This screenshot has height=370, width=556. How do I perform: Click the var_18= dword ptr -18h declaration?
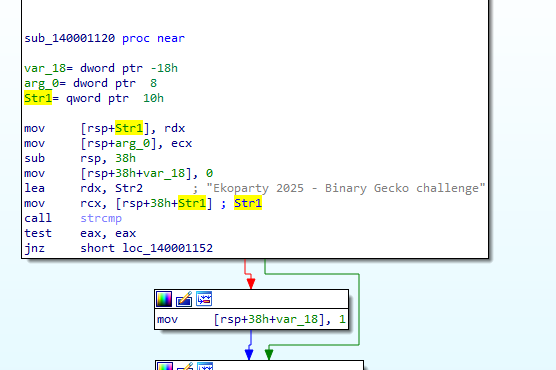pos(101,68)
